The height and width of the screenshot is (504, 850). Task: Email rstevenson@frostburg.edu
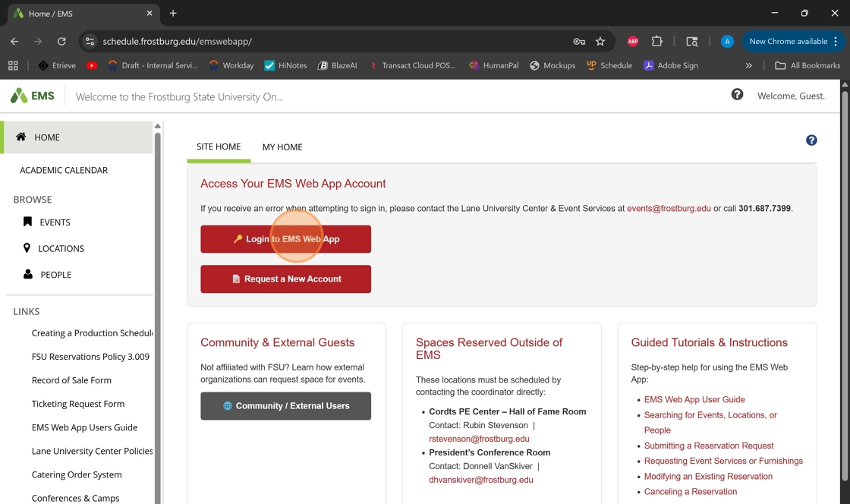[479, 439]
